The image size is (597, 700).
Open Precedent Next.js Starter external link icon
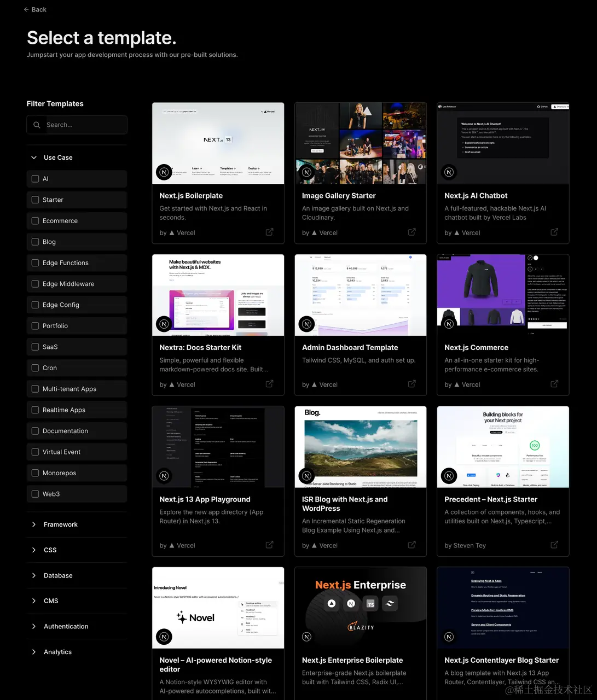tap(554, 545)
